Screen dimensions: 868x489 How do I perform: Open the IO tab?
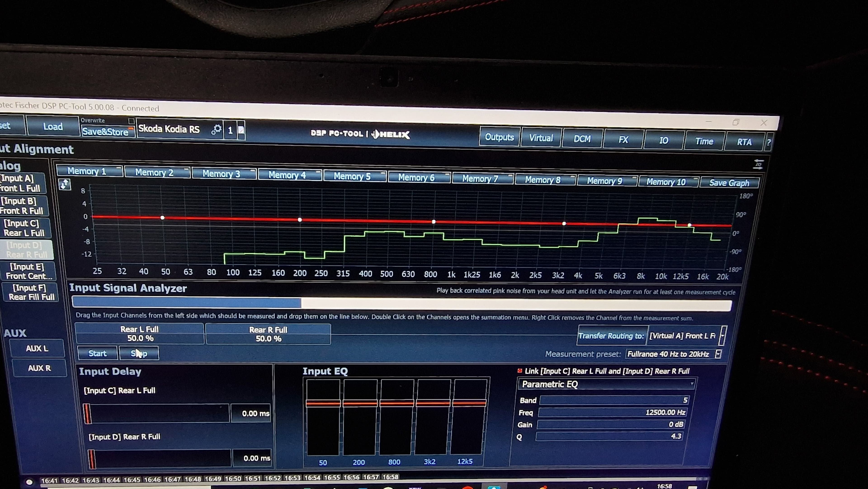663,141
